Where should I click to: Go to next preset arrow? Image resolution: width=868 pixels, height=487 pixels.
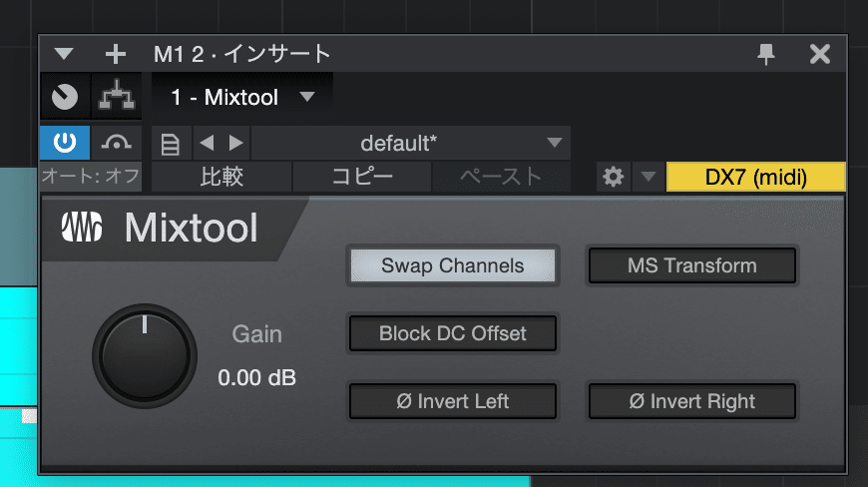pos(235,144)
